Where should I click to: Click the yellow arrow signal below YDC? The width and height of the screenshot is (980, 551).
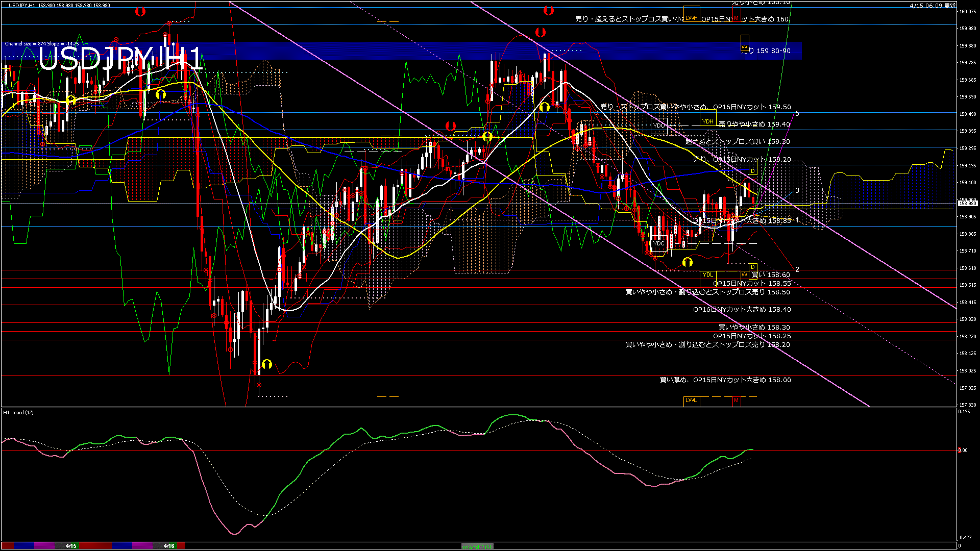tap(688, 262)
